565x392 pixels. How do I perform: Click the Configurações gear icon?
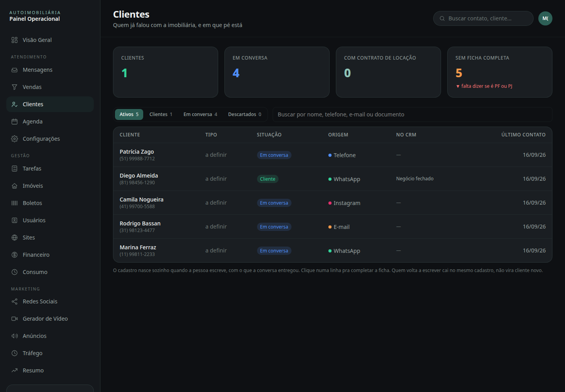click(x=15, y=139)
